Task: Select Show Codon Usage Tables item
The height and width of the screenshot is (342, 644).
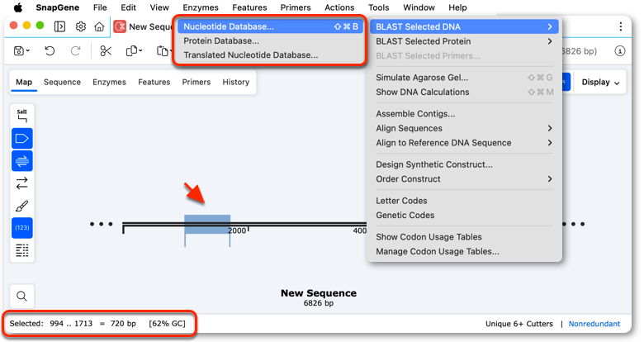Action: (464, 237)
